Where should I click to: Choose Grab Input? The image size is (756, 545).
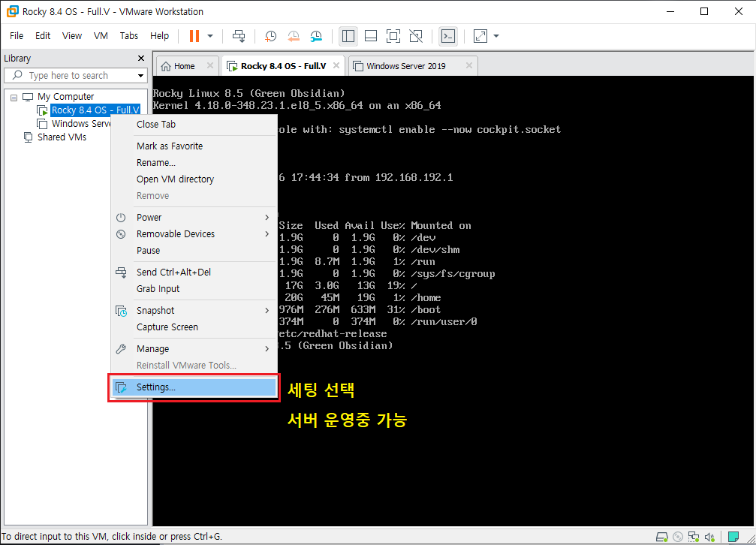[194, 288]
